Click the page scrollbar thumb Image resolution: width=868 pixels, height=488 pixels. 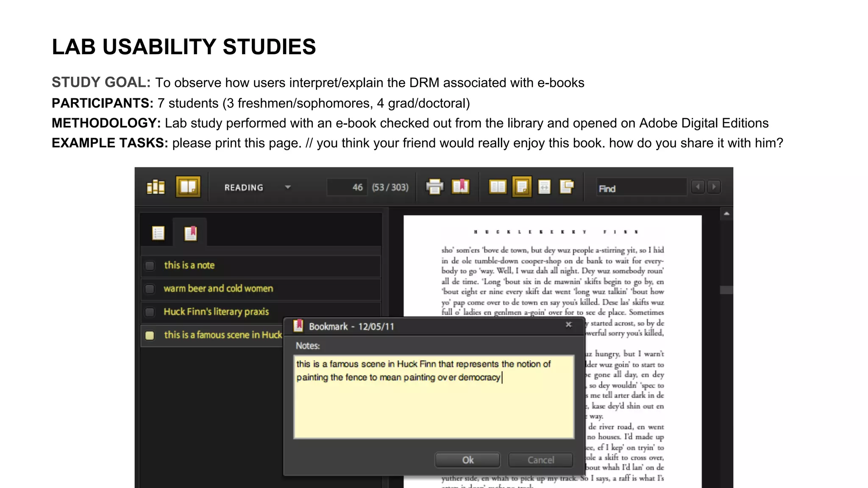tap(726, 290)
